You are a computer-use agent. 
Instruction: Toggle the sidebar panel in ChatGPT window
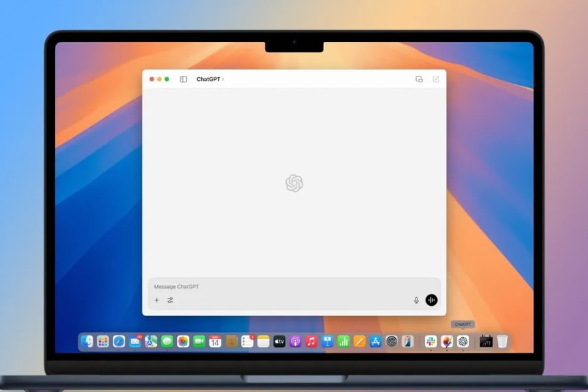coord(184,79)
